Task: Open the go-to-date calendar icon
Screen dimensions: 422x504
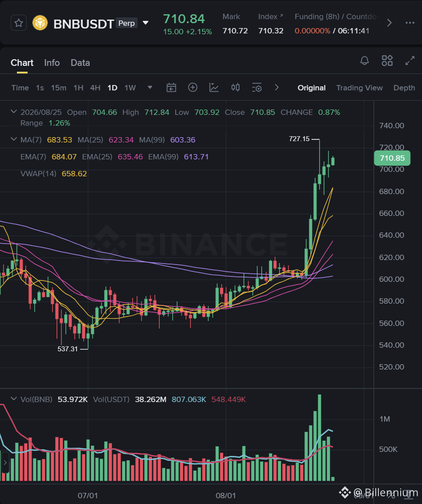Action: 171,87
